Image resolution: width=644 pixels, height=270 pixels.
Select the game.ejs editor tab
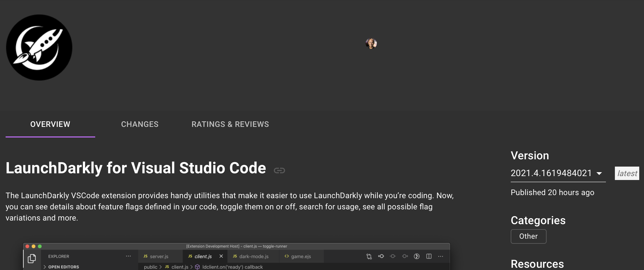pyautogui.click(x=301, y=256)
